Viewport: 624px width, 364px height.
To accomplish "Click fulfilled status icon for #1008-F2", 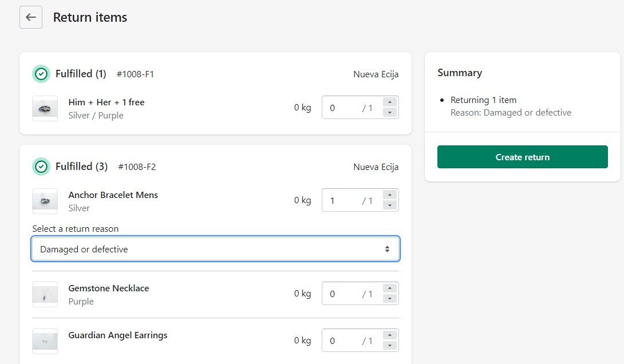I will tap(41, 167).
